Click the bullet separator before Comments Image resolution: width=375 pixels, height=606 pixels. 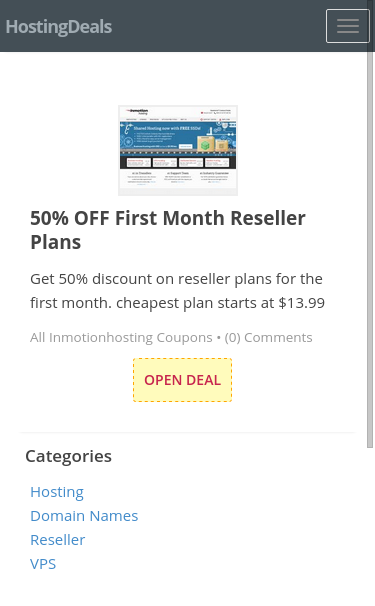click(218, 338)
